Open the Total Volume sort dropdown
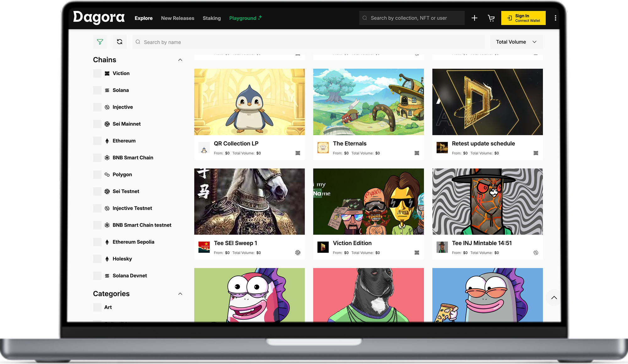 pyautogui.click(x=516, y=42)
